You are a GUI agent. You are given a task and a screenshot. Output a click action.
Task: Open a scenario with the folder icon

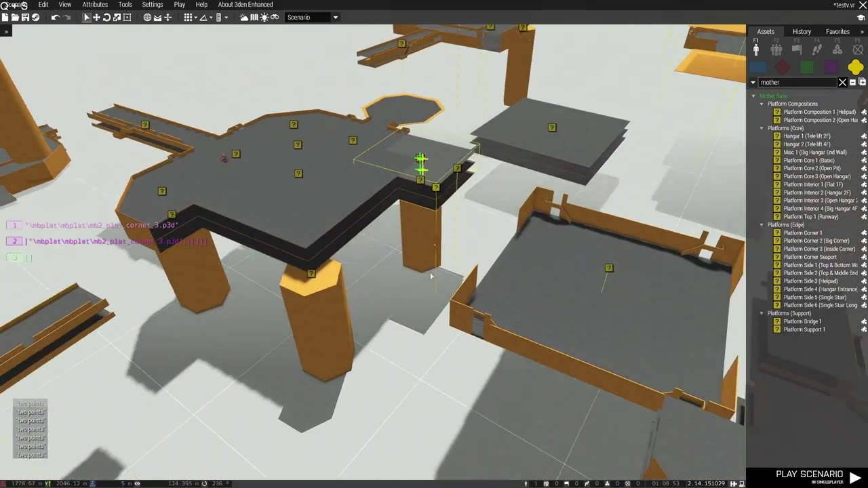tap(15, 18)
